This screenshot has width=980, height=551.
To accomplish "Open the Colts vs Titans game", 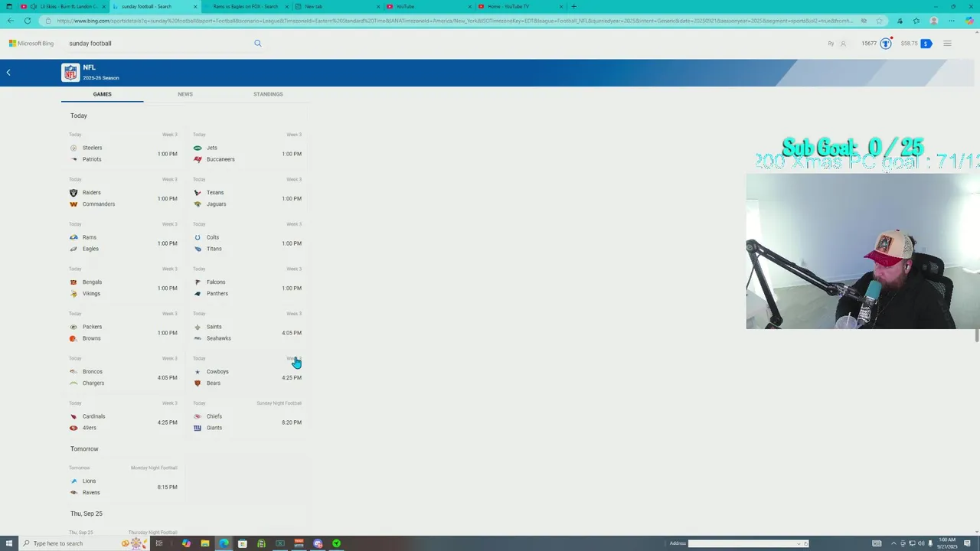I will tap(247, 238).
